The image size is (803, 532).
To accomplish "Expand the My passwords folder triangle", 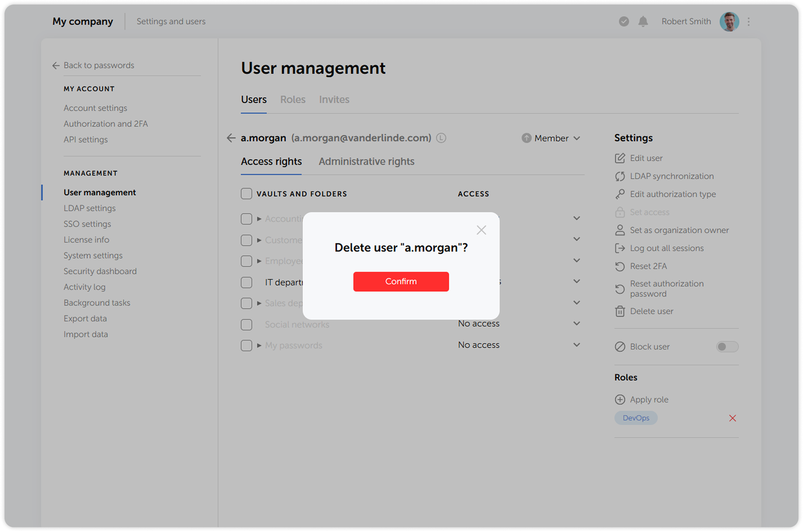I will [x=259, y=345].
